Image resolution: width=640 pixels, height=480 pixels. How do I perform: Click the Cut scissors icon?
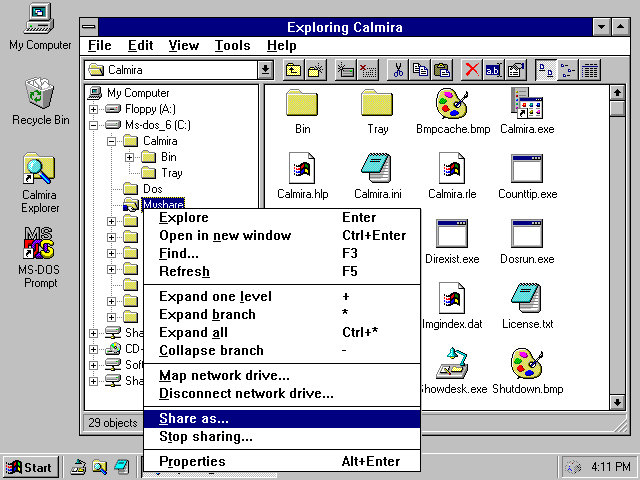(398, 70)
